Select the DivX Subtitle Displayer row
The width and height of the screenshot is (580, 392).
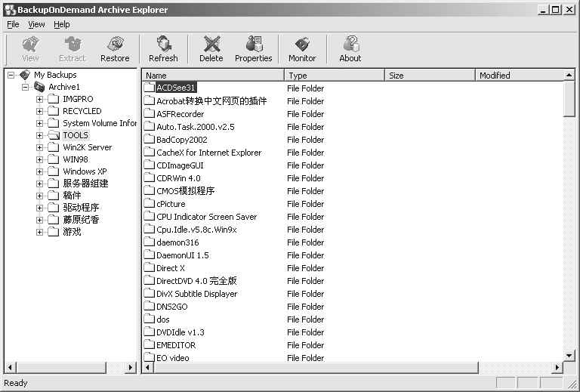(197, 294)
